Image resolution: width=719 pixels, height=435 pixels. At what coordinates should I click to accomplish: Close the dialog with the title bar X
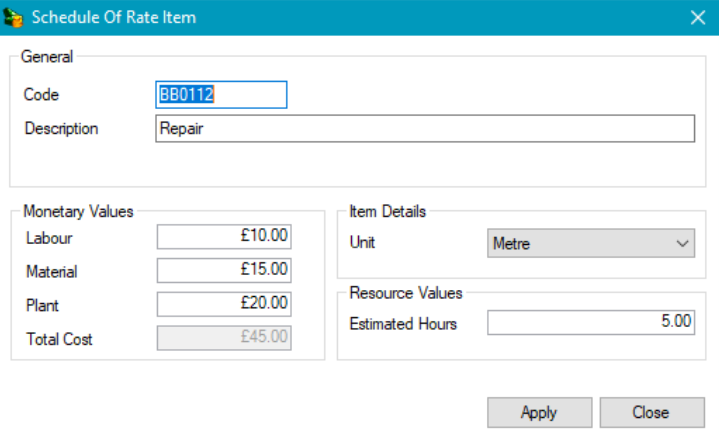698,17
